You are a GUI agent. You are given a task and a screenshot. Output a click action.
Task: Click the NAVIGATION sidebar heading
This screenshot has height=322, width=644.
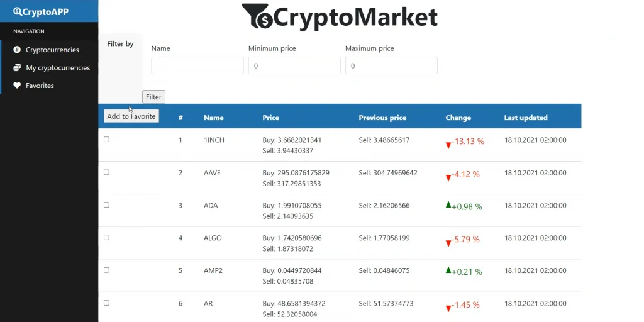point(29,31)
